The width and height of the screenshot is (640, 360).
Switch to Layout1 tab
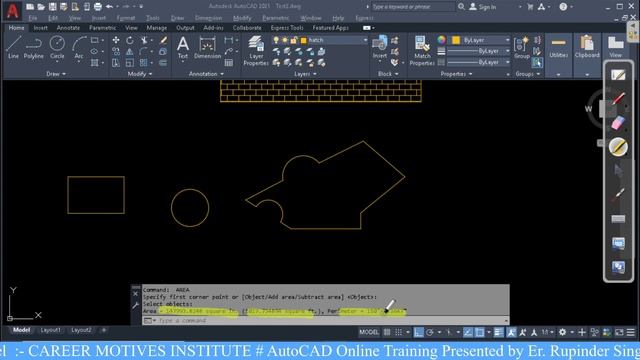coord(51,330)
